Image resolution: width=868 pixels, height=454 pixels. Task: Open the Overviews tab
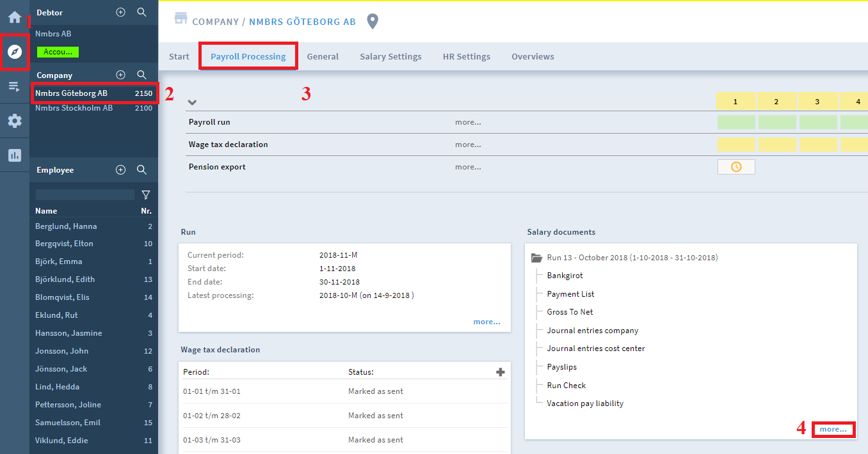coord(533,56)
